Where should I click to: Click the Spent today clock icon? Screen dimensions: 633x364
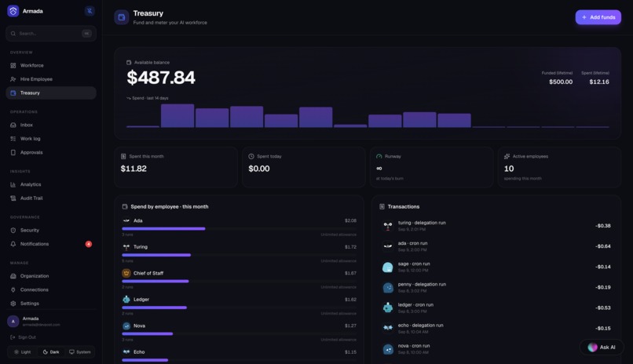(x=251, y=156)
